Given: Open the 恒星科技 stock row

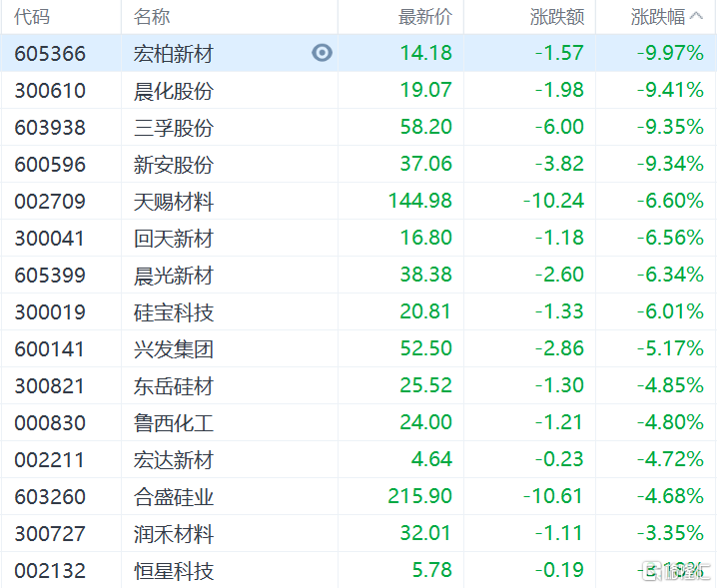Looking at the screenshot, I should pos(174,571).
